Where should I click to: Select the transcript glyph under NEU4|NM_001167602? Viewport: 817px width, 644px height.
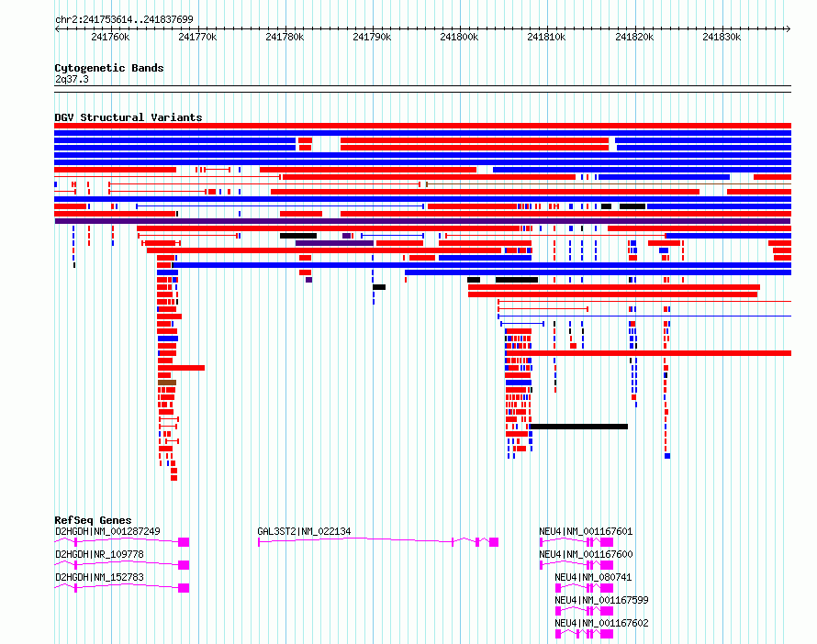[584, 634]
